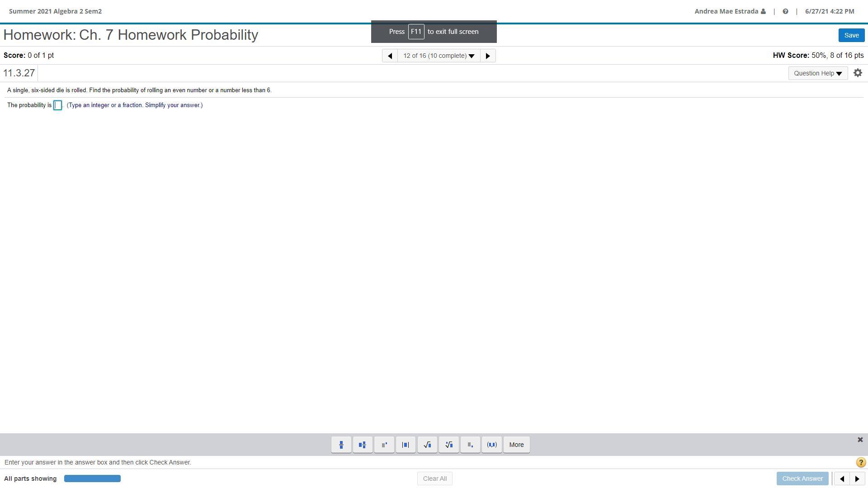Insert a mixed number template

363,445
